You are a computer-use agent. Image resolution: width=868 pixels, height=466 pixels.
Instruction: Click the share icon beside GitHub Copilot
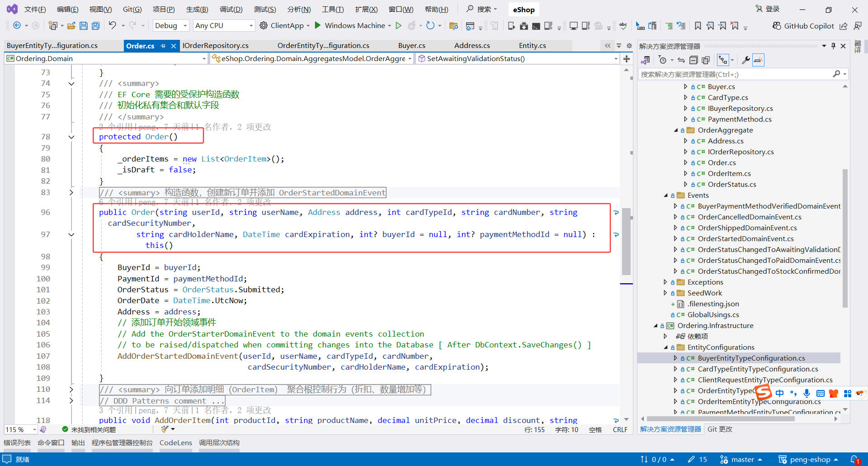(844, 26)
